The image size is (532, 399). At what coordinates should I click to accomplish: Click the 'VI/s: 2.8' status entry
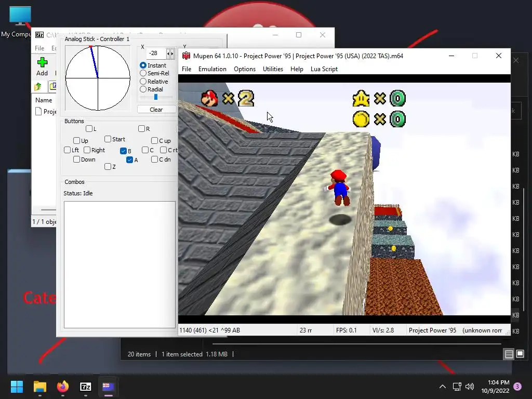[383, 330]
